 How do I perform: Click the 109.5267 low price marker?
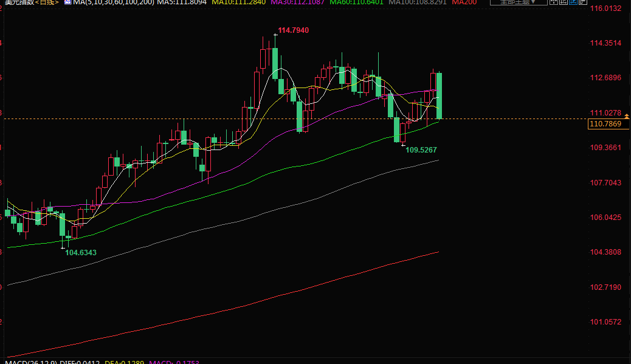(421, 149)
